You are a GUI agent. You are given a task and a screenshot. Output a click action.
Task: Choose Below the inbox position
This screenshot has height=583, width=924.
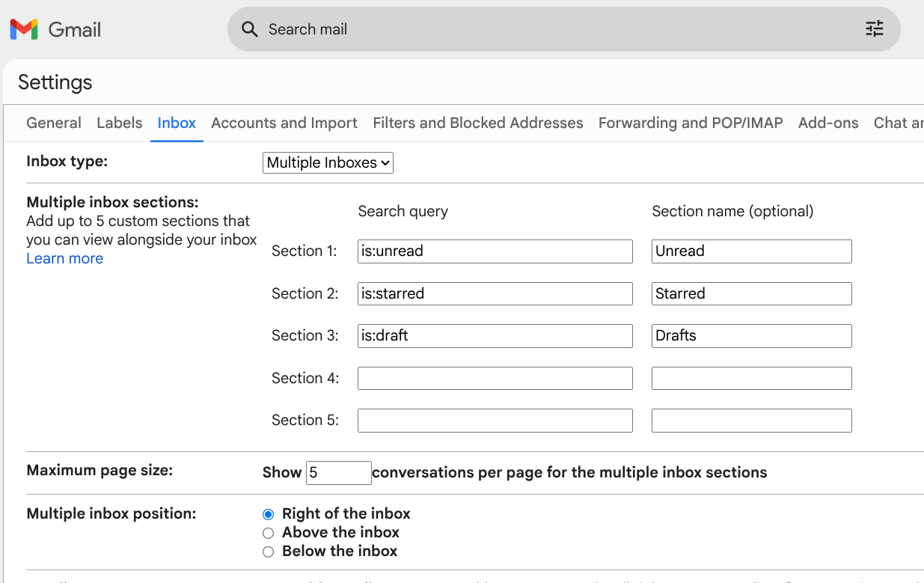(x=269, y=552)
